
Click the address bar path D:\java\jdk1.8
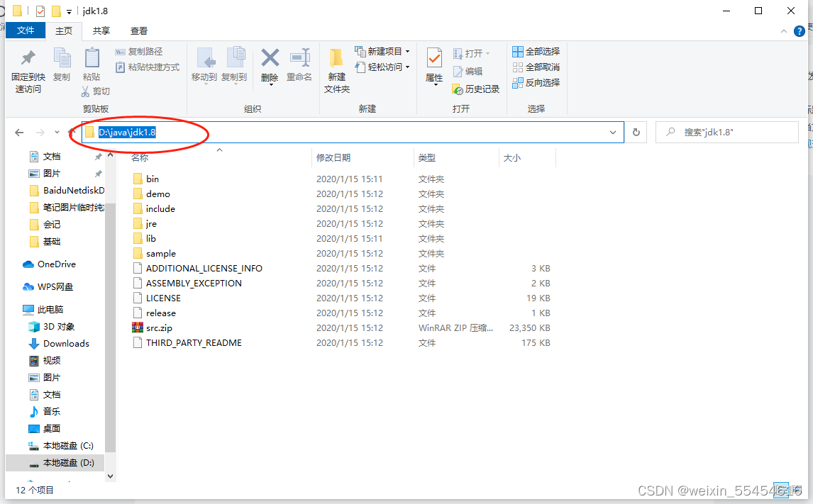pyautogui.click(x=127, y=132)
